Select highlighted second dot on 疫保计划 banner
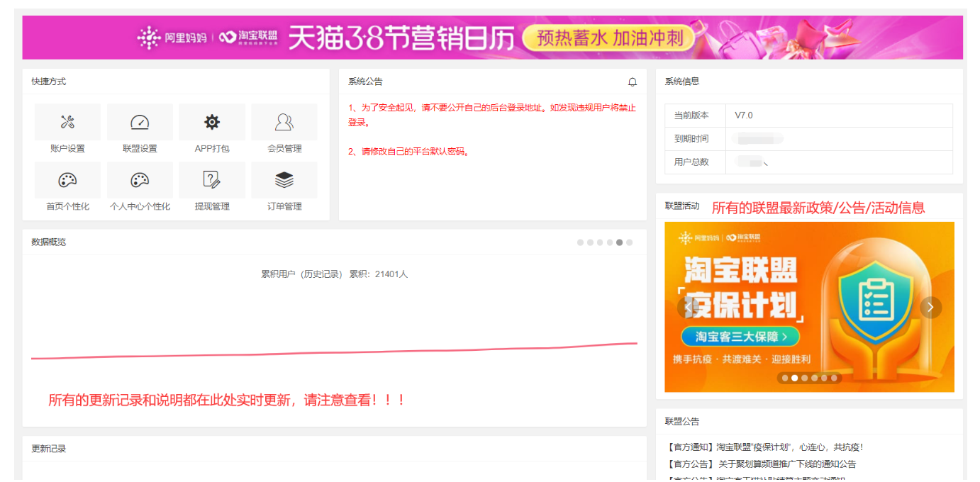 pyautogui.click(x=795, y=378)
